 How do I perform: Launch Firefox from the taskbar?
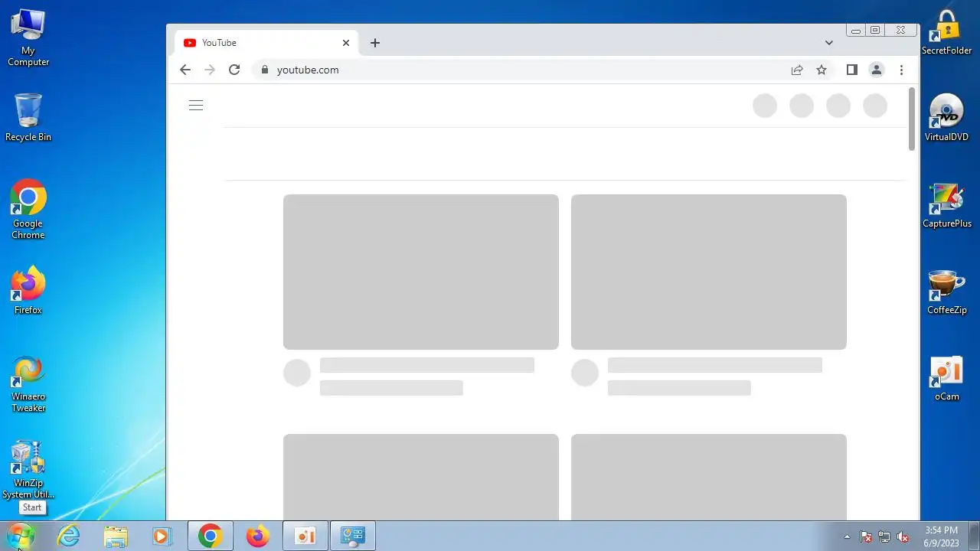coord(257,536)
